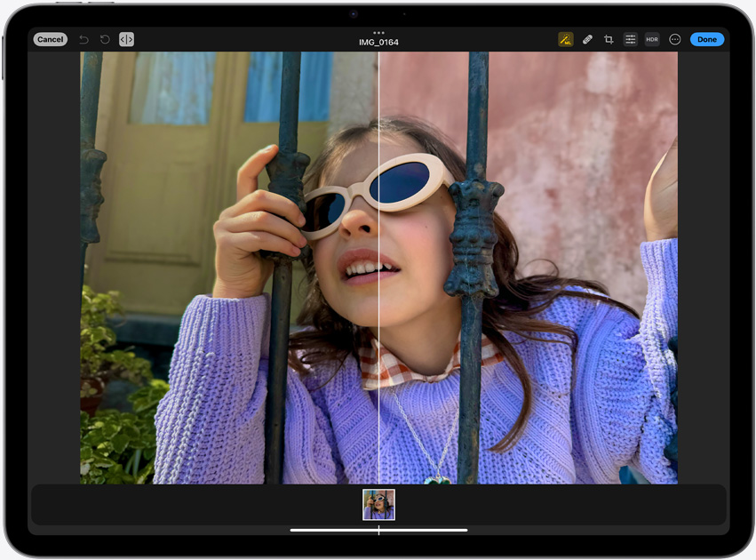Toggle HDR on the photo

(x=652, y=39)
